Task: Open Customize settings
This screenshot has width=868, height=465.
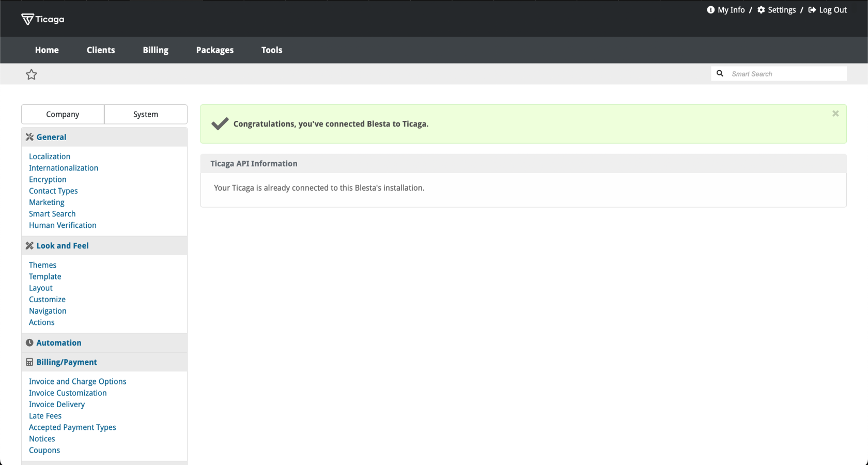Action: tap(47, 299)
